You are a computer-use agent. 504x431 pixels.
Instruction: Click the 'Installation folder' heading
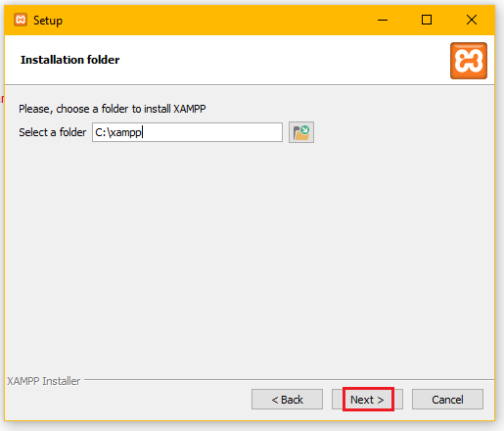70,60
